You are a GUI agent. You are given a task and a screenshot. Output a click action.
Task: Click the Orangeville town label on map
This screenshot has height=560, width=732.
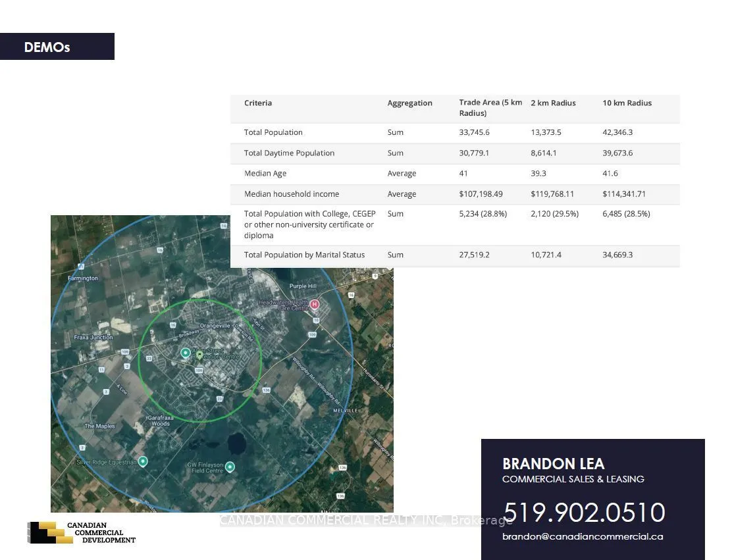tap(215, 325)
